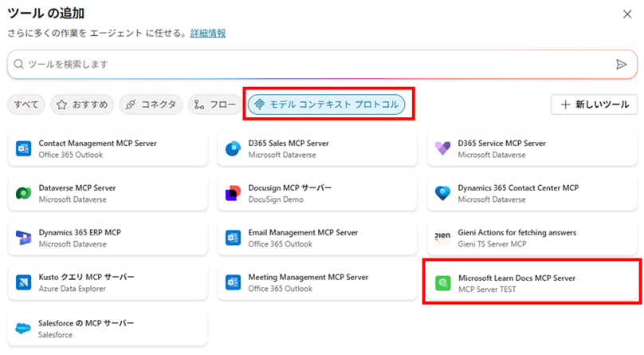Click the 'Dataverse MCP Server' title text
Image resolution: width=644 pixels, height=355 pixels.
pyautogui.click(x=77, y=187)
